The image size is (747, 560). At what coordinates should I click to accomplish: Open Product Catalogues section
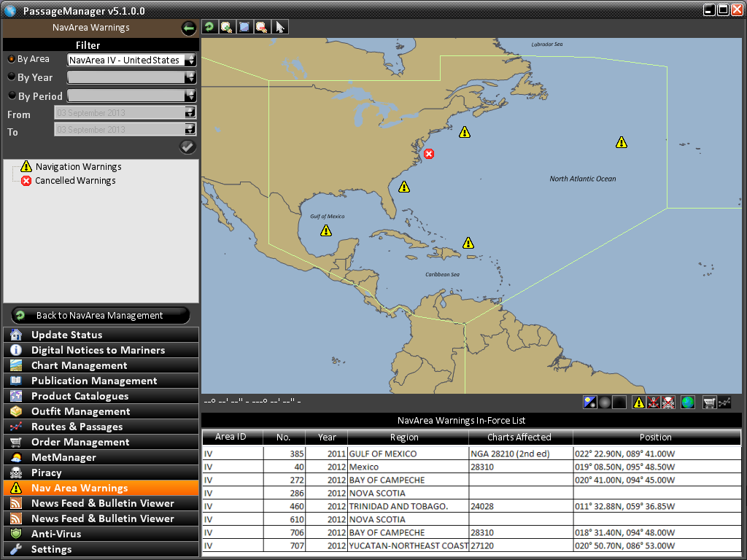point(101,396)
